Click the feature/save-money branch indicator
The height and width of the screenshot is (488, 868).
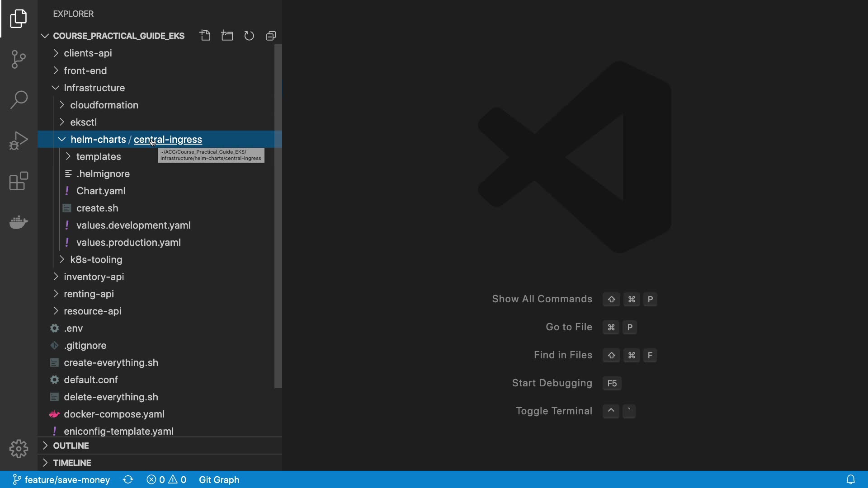pyautogui.click(x=61, y=479)
